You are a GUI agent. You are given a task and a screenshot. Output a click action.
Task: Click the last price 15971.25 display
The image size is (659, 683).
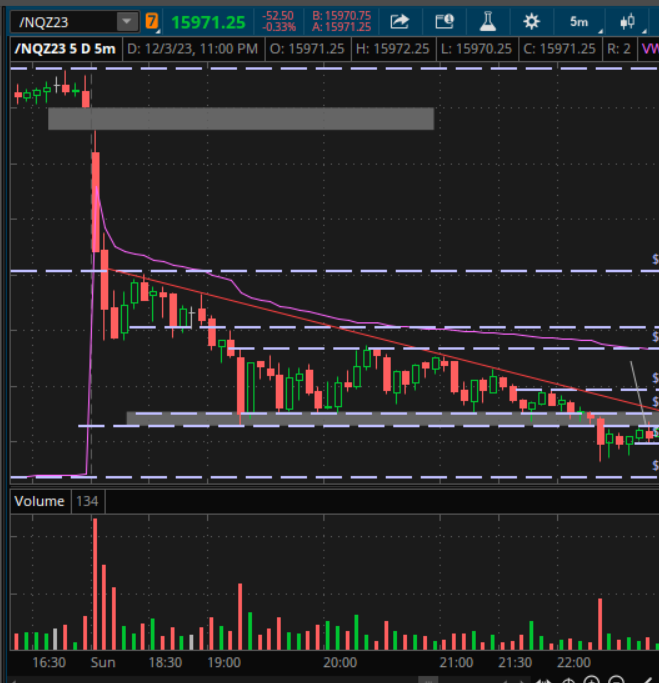208,21
